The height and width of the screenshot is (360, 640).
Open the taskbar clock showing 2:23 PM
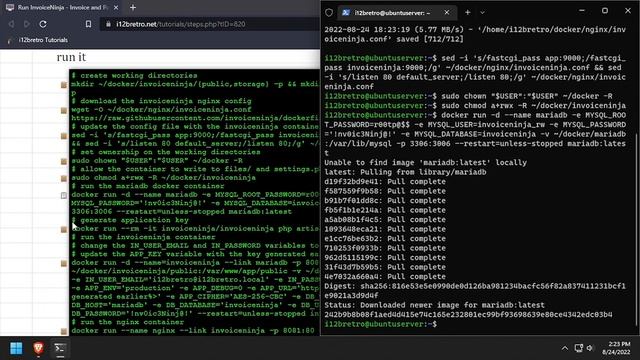point(616,348)
